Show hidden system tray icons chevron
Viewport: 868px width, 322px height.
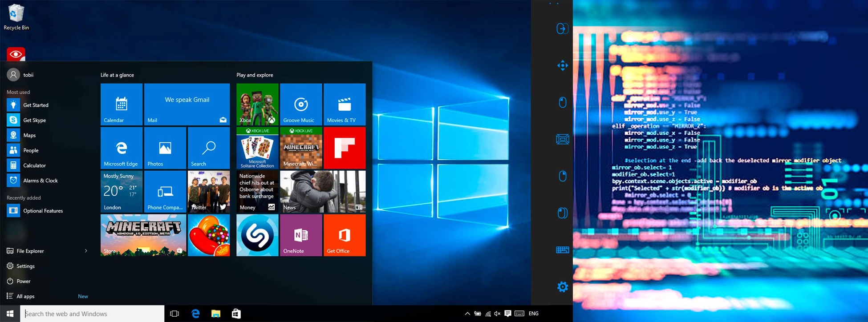coord(467,314)
